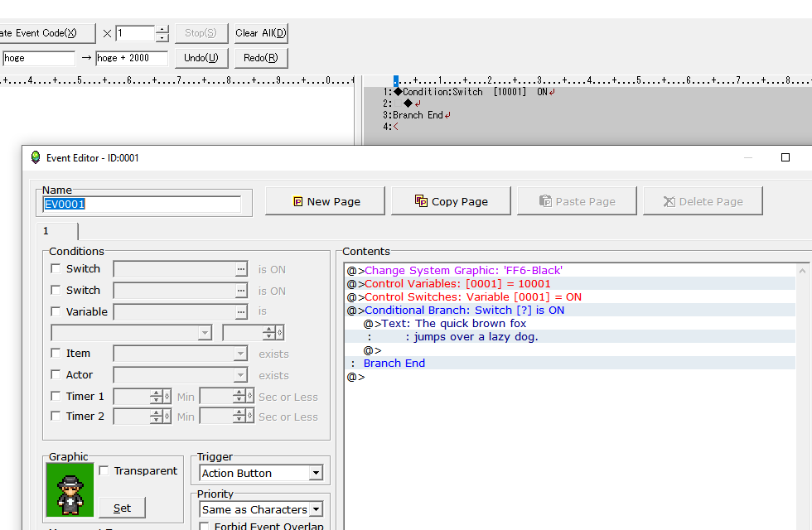Click the Timer 1 Sec stepper

point(239,397)
